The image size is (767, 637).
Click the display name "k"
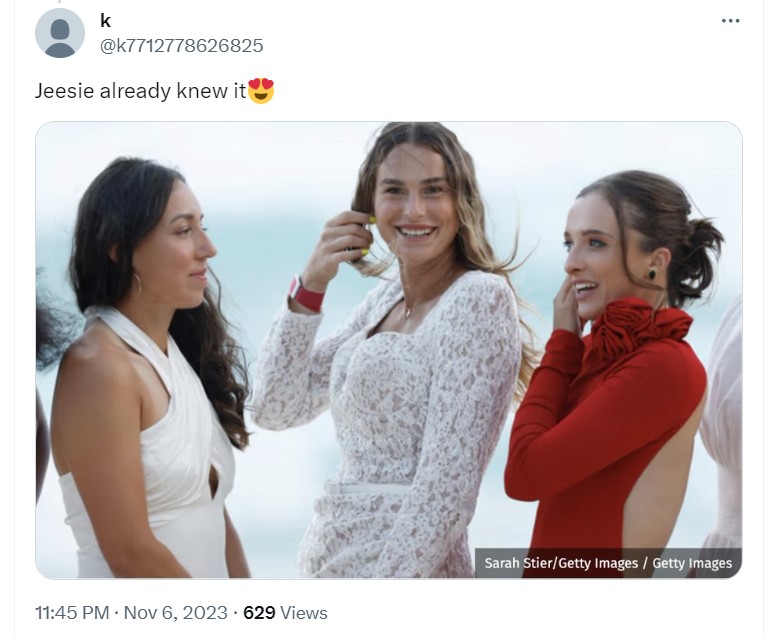106,21
